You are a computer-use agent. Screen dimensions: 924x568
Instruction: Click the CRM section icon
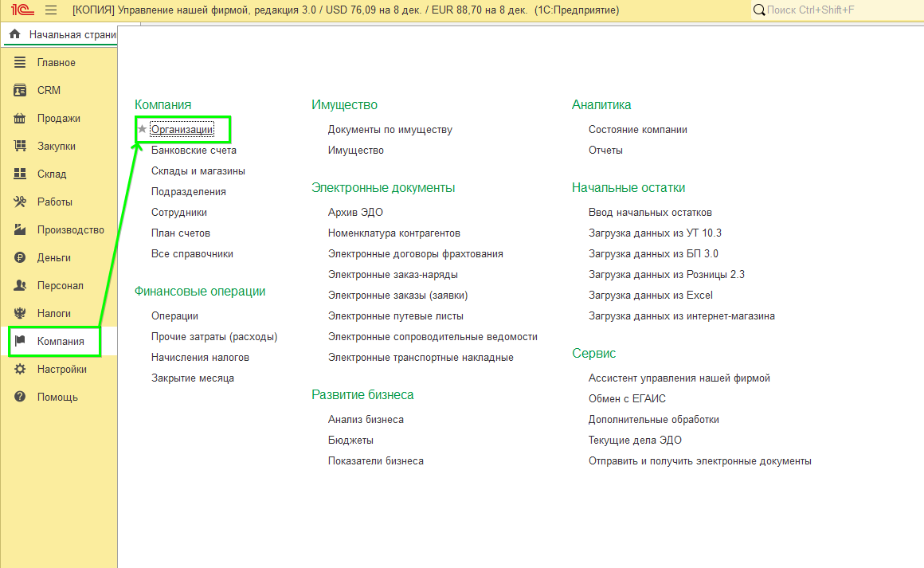21,91
